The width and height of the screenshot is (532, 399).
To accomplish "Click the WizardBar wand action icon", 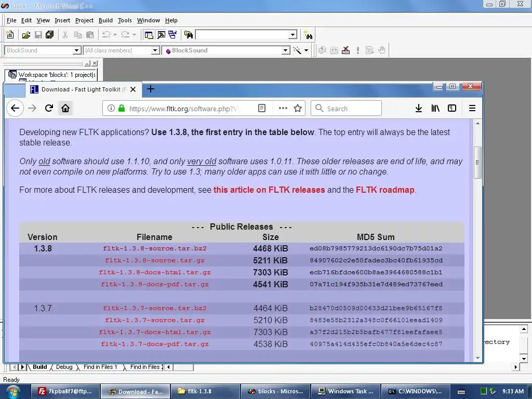I will click(298, 50).
